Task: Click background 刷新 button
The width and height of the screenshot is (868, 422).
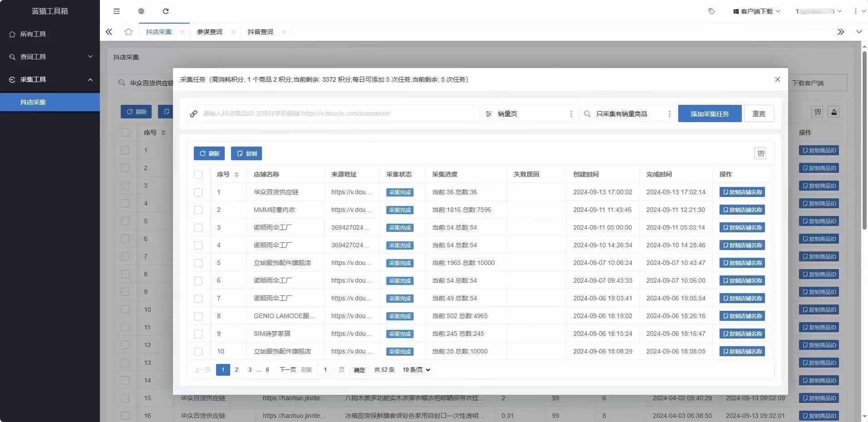Action: click(x=136, y=112)
